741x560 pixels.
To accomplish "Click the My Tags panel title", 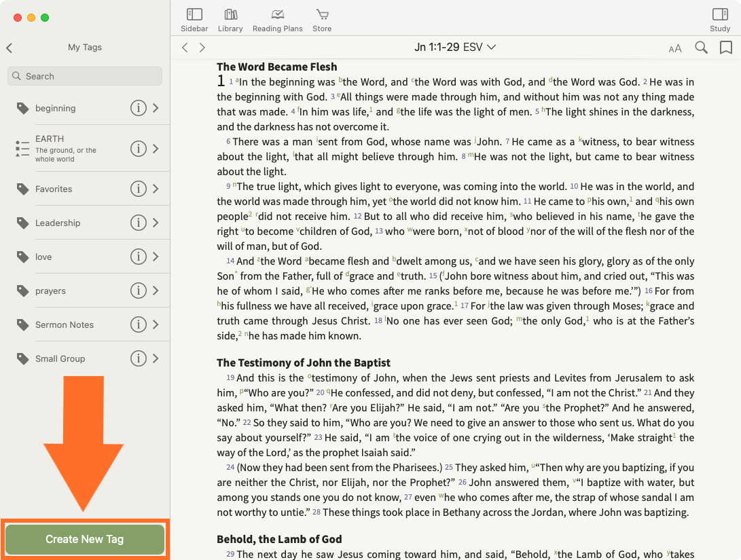I will 85,48.
